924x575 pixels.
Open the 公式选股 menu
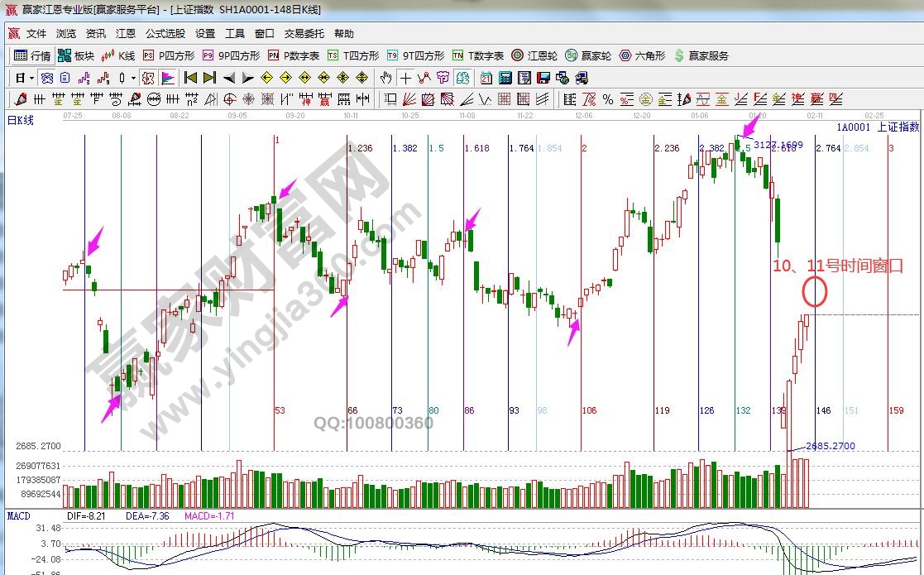[x=165, y=34]
